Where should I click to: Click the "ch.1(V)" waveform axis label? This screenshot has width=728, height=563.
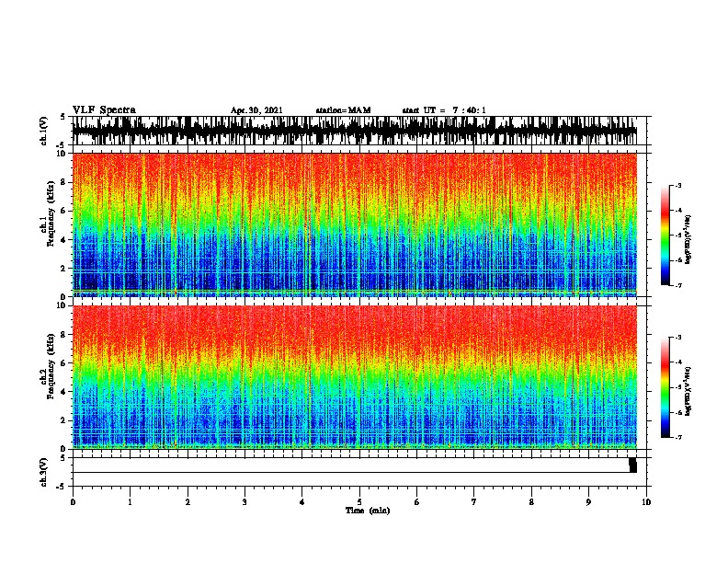(x=44, y=131)
